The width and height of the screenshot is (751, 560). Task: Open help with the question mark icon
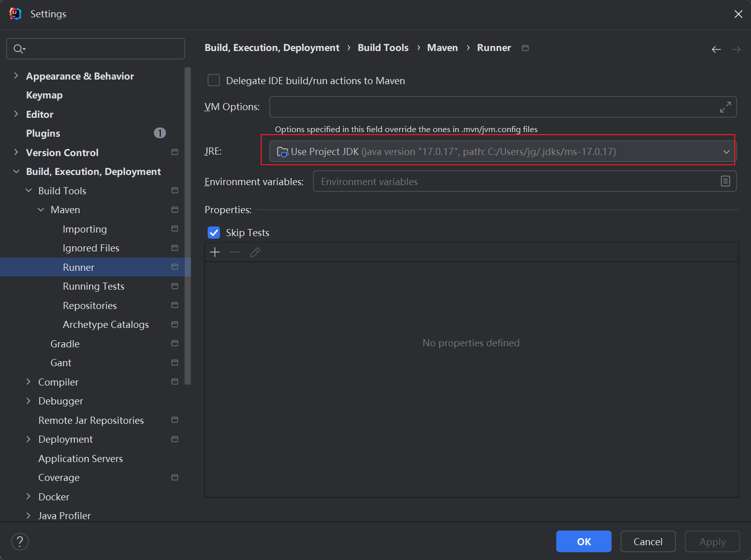pos(20,542)
